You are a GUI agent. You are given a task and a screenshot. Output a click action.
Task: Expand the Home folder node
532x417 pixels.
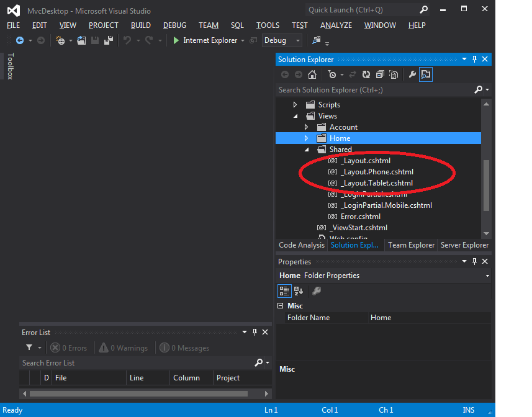pyautogui.click(x=307, y=138)
